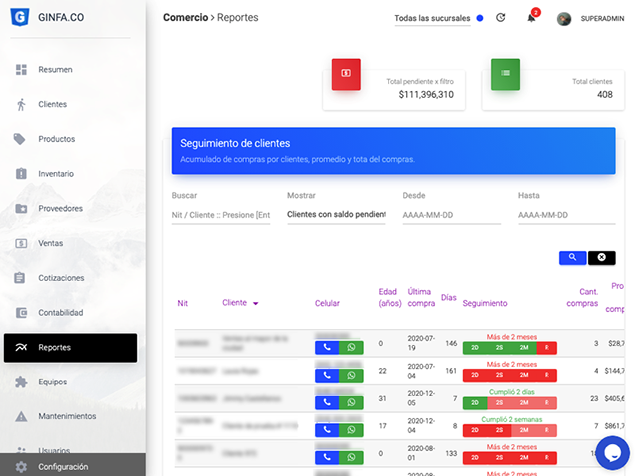Sort table by Cliente column arrow
Viewport: 635px width, 476px height.
[255, 303]
